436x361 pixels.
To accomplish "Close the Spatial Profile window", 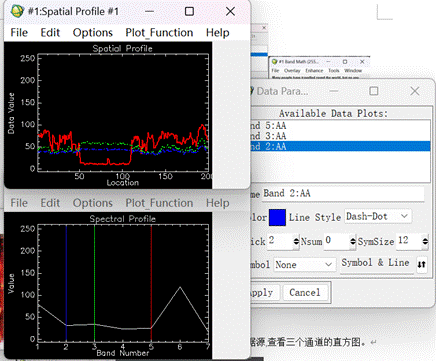I will (x=230, y=11).
